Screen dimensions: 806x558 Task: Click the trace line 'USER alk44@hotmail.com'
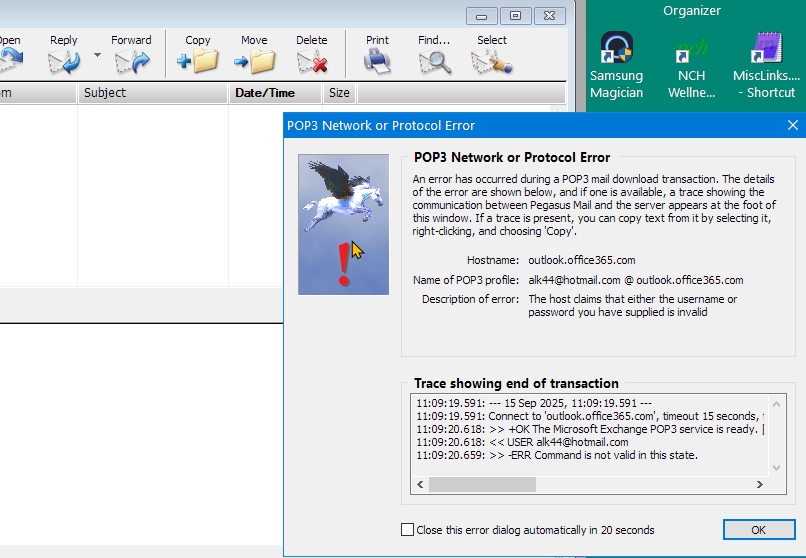(x=522, y=442)
